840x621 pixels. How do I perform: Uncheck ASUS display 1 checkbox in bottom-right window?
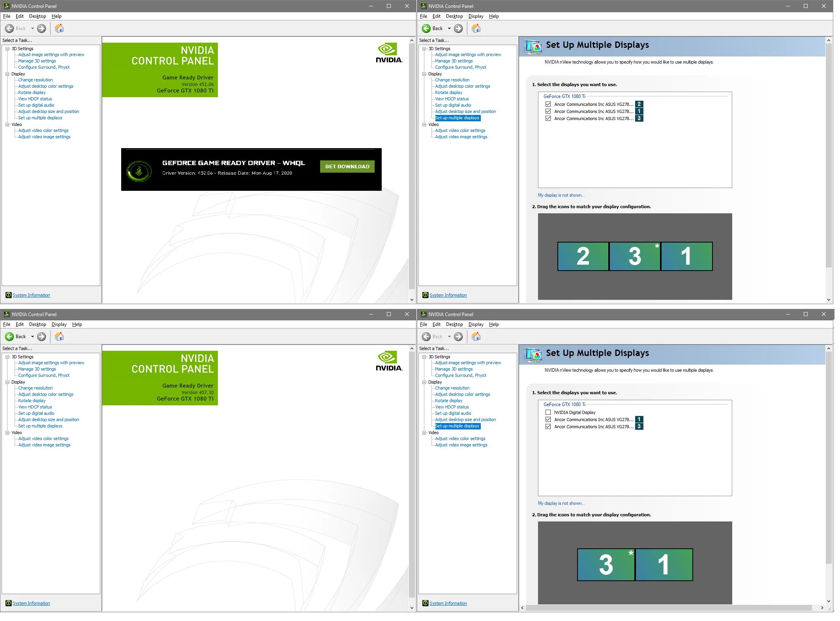coord(548,420)
